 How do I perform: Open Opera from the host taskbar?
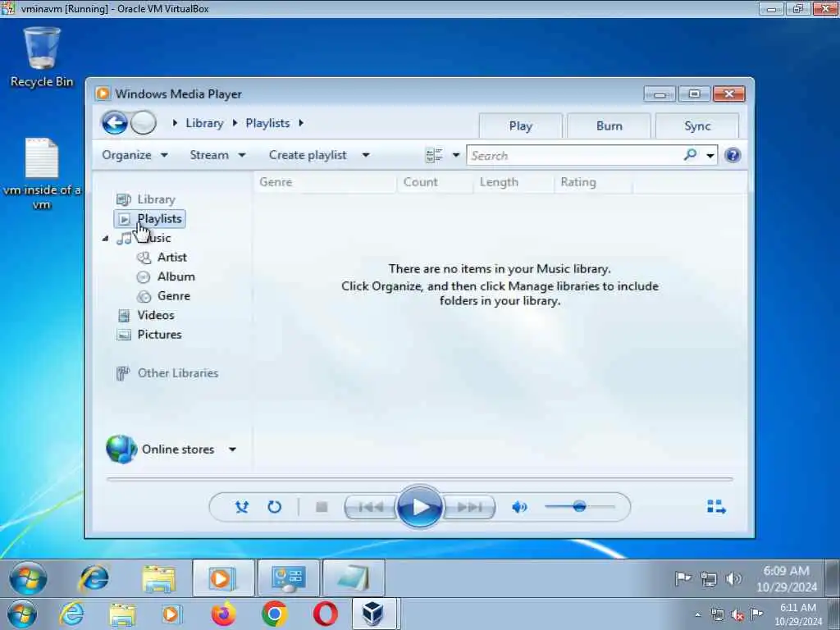tap(325, 614)
